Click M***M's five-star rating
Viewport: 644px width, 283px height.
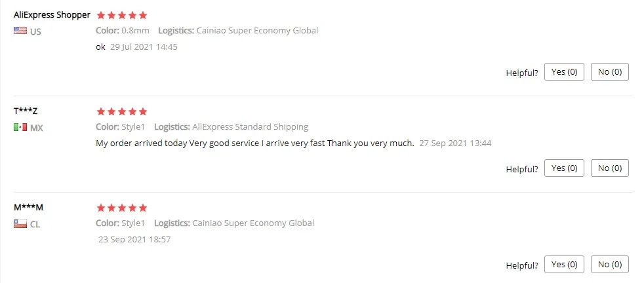(x=121, y=208)
